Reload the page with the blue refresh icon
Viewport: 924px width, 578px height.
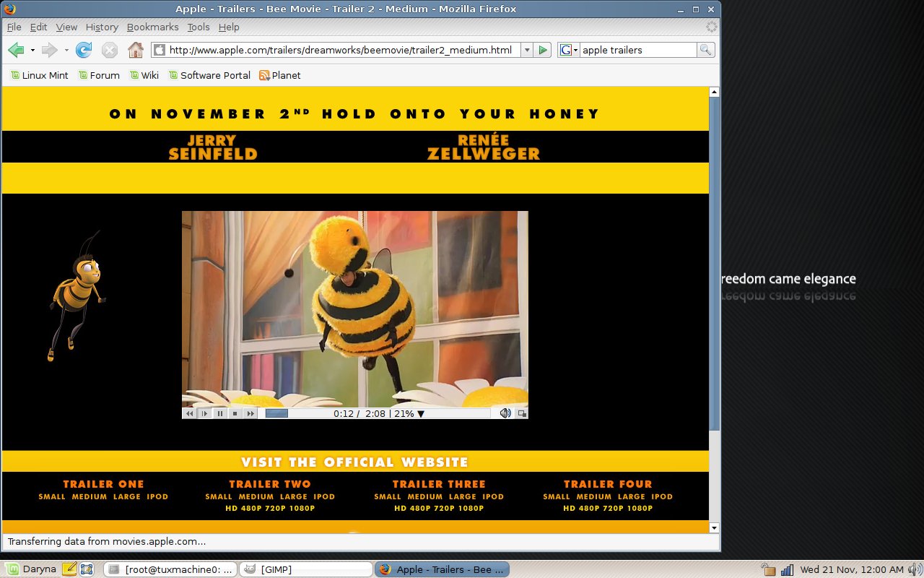coord(84,50)
